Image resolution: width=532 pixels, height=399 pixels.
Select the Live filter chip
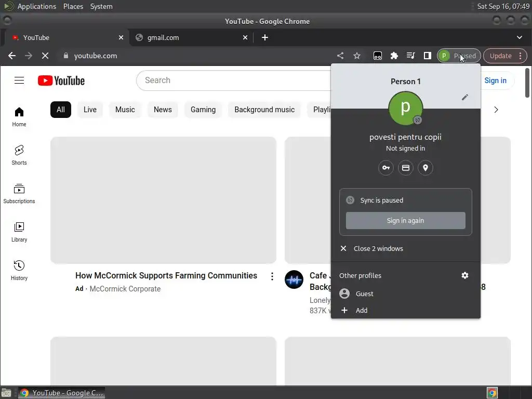pos(90,110)
